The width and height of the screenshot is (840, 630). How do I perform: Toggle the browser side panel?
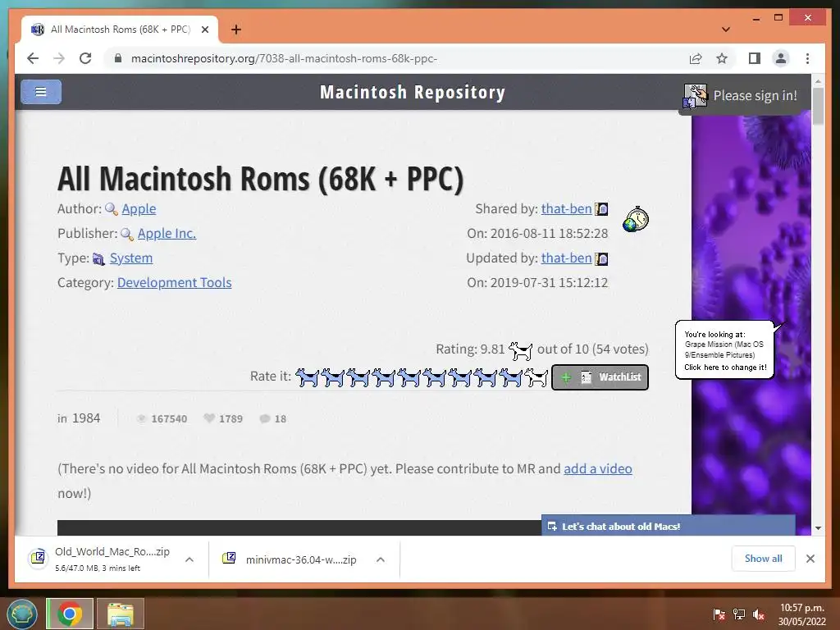pyautogui.click(x=755, y=58)
